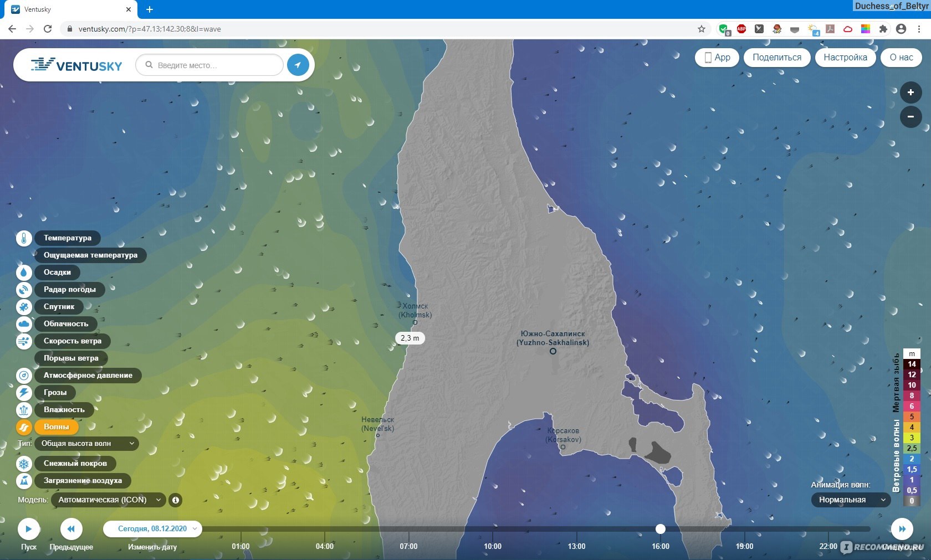
Task: Open model info via the i icon
Action: point(176,500)
